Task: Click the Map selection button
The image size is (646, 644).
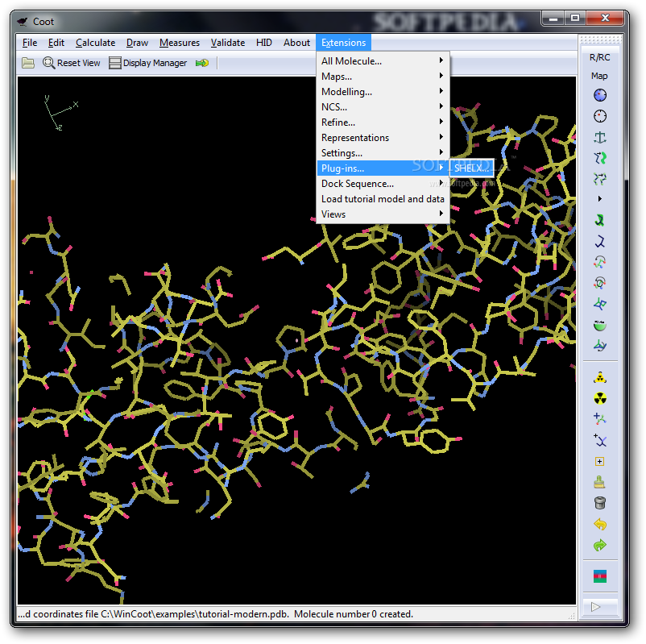Action: click(599, 76)
